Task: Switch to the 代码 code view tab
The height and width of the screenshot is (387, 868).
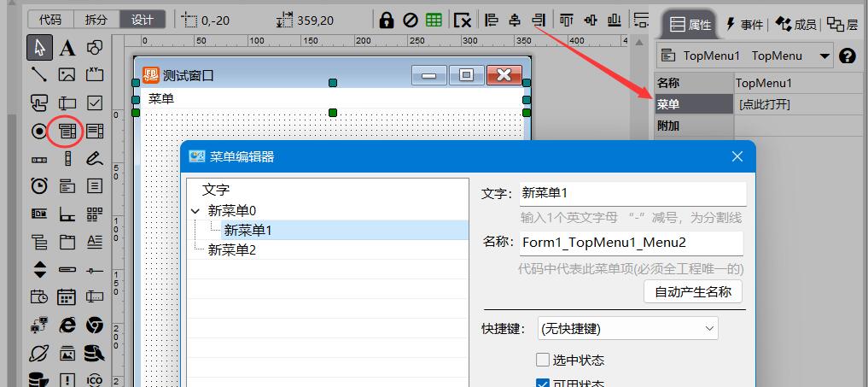Action: click(50, 20)
